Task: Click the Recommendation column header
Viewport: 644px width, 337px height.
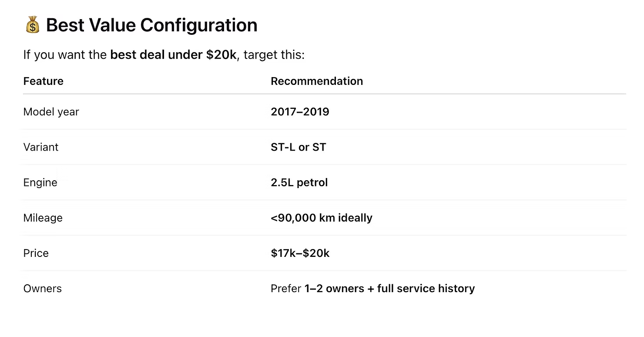Action: point(317,81)
